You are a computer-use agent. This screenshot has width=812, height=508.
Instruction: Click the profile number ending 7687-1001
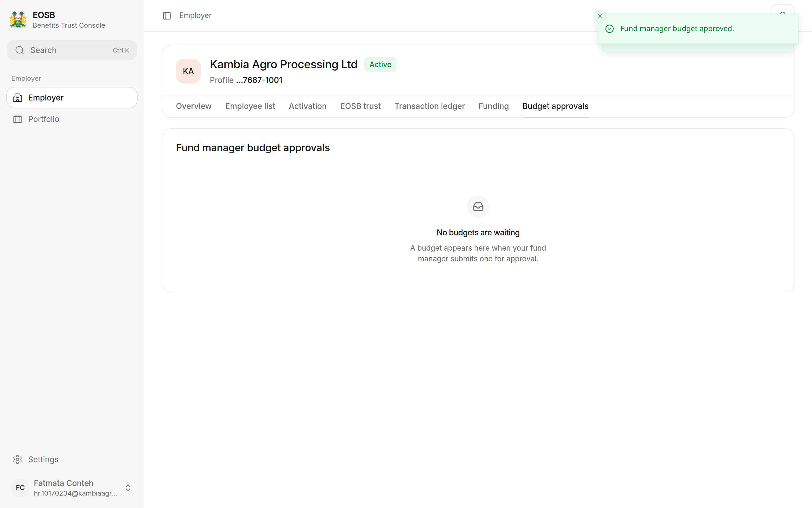tap(259, 80)
